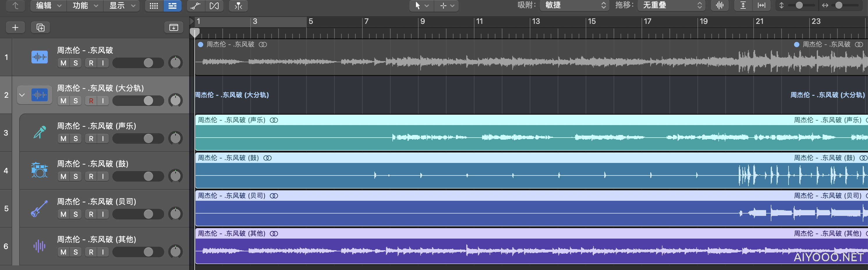Image resolution: width=868 pixels, height=270 pixels.
Task: Open the 吸附 snap dropdown 敏捷
Action: [574, 6]
